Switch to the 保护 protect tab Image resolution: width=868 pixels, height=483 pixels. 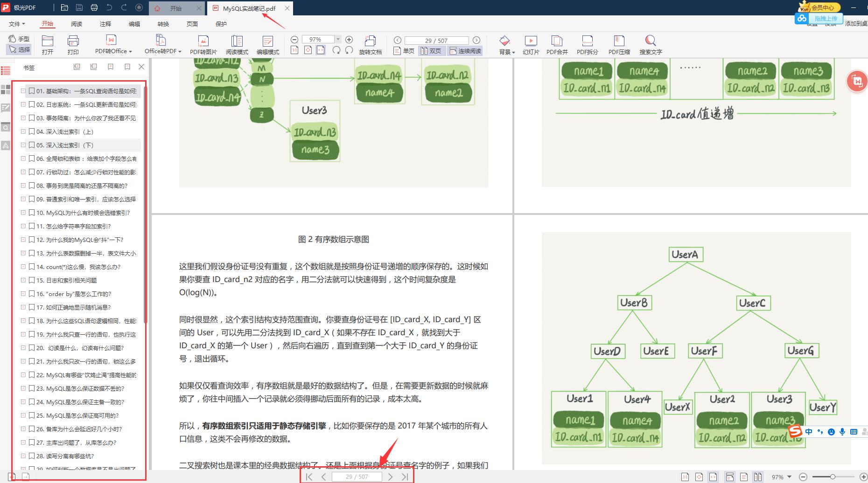click(x=221, y=24)
